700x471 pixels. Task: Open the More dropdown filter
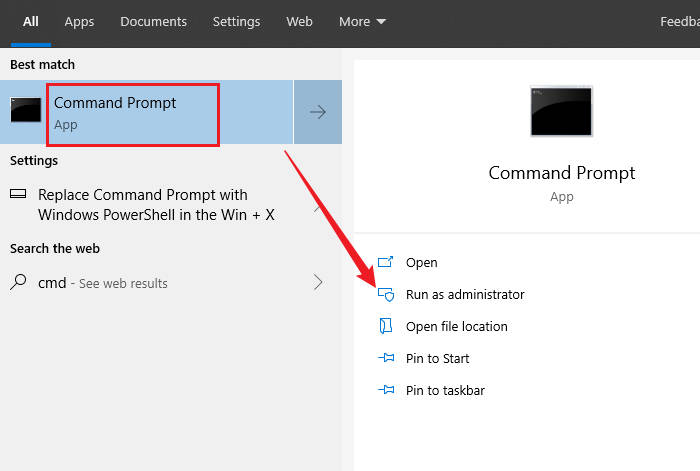pyautogui.click(x=362, y=21)
